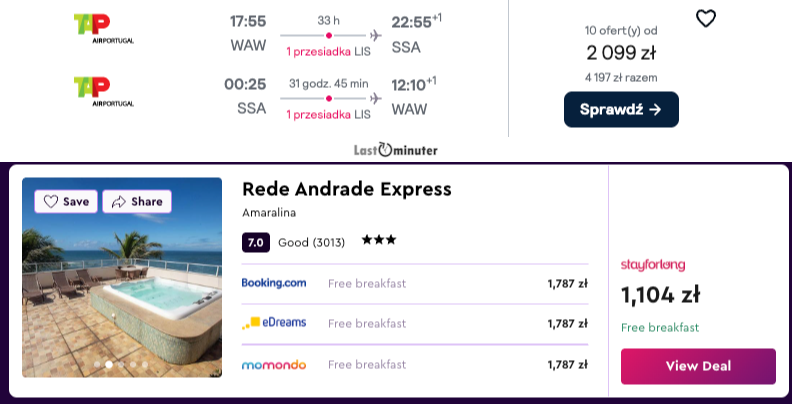Open the Rede Andrade Express hotel title
Image resolution: width=792 pixels, height=404 pixels.
(346, 189)
